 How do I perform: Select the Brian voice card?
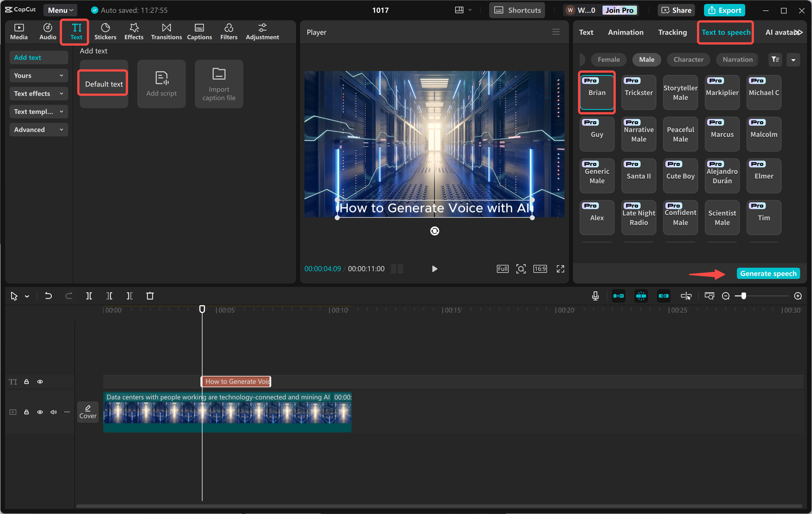597,92
